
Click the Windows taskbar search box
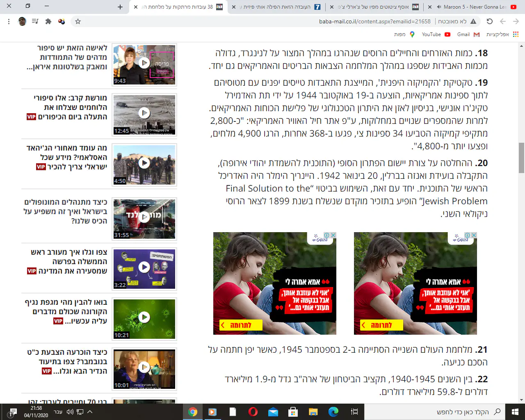coord(435,412)
